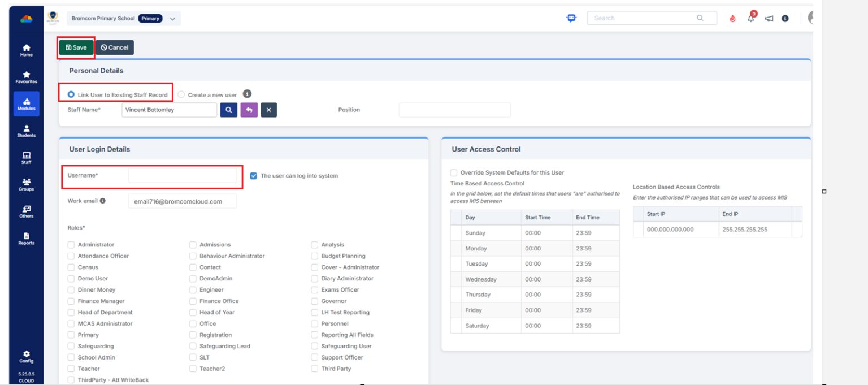Click the Cancel button
Viewport: 868px width, 385px height.
click(x=114, y=47)
